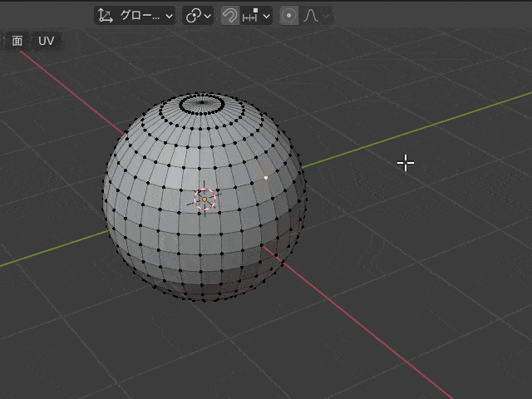Click the white selected vertex on sphere
This screenshot has width=532, height=399.
(266, 177)
